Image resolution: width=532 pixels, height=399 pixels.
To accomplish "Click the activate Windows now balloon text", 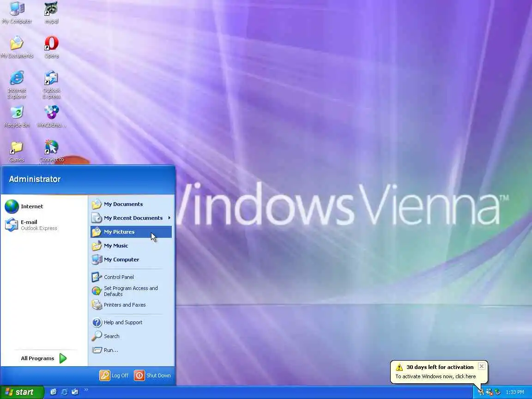I will [x=435, y=376].
